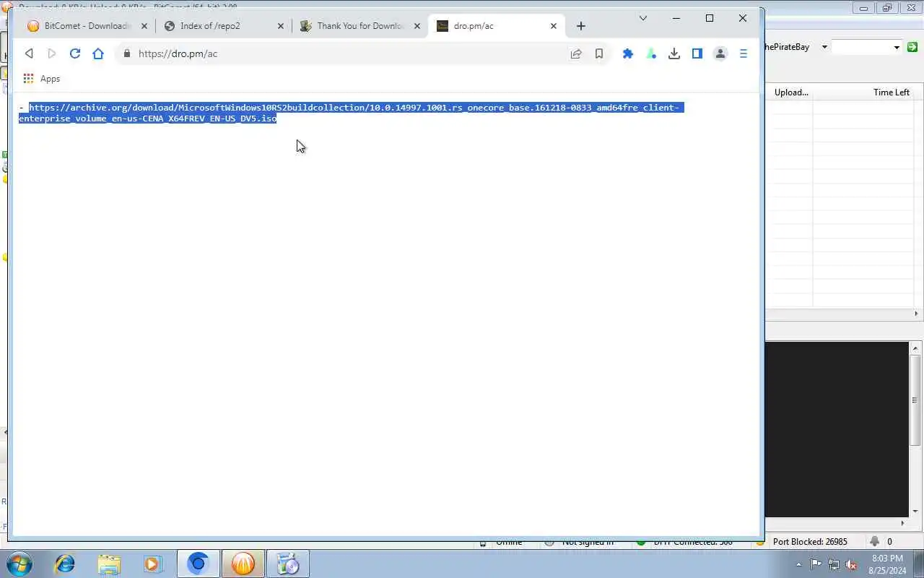Switch to the blue circle browser taskbar button

click(198, 564)
